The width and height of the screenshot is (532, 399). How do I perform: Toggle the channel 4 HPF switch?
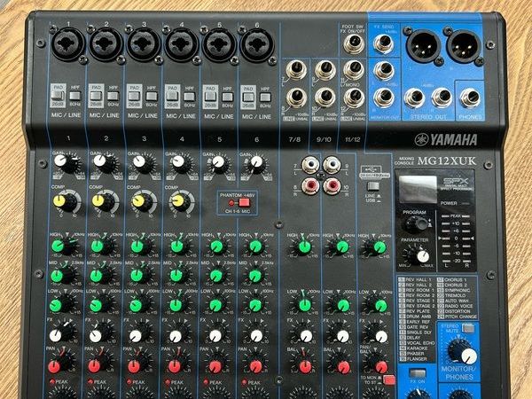click(x=190, y=97)
